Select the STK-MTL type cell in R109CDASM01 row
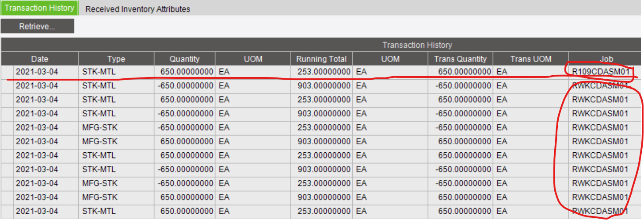 (x=116, y=72)
